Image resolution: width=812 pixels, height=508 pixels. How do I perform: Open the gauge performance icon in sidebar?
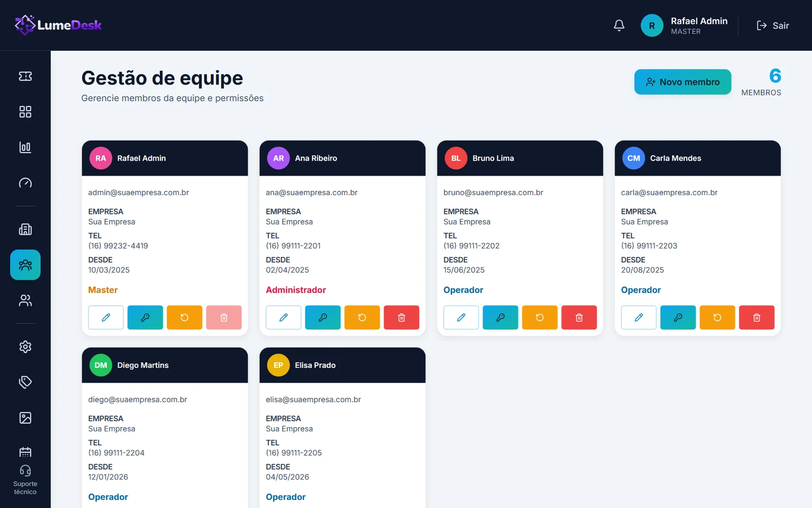[x=25, y=183]
